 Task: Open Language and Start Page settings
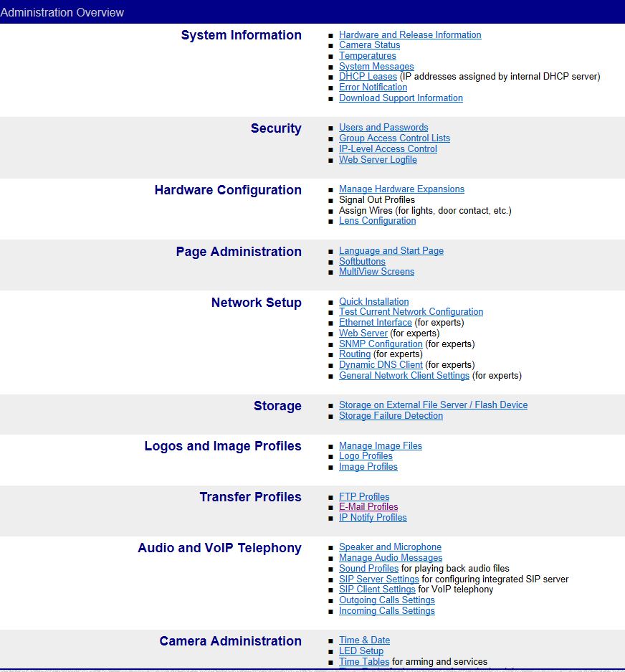tap(391, 251)
